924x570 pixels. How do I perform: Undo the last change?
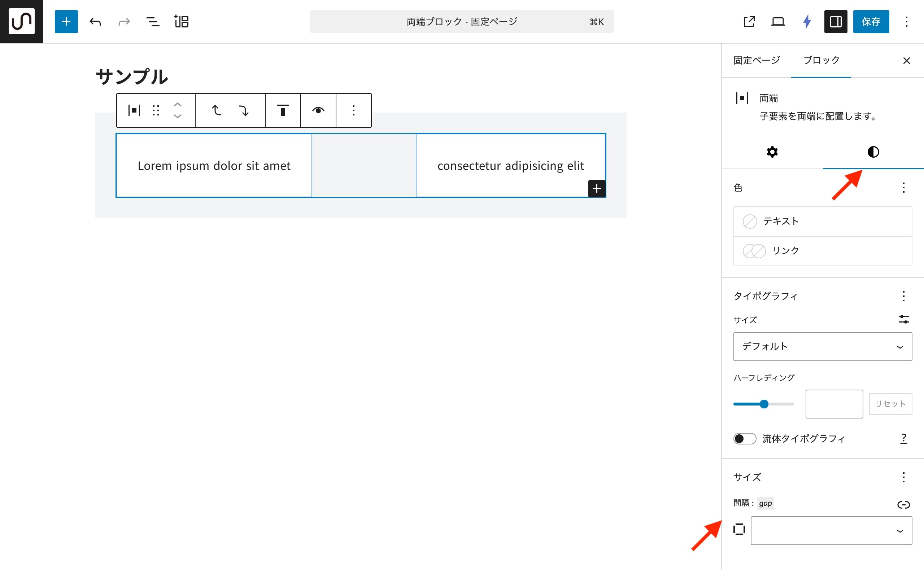click(95, 22)
